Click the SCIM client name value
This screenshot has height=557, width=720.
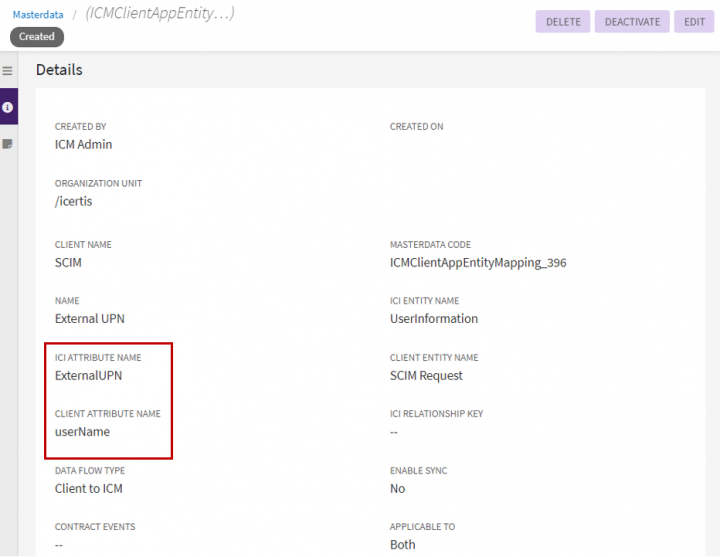[x=68, y=263]
